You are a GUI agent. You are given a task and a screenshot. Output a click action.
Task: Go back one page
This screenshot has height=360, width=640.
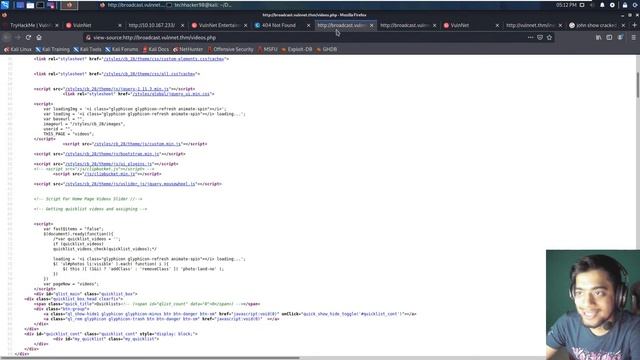[7, 37]
